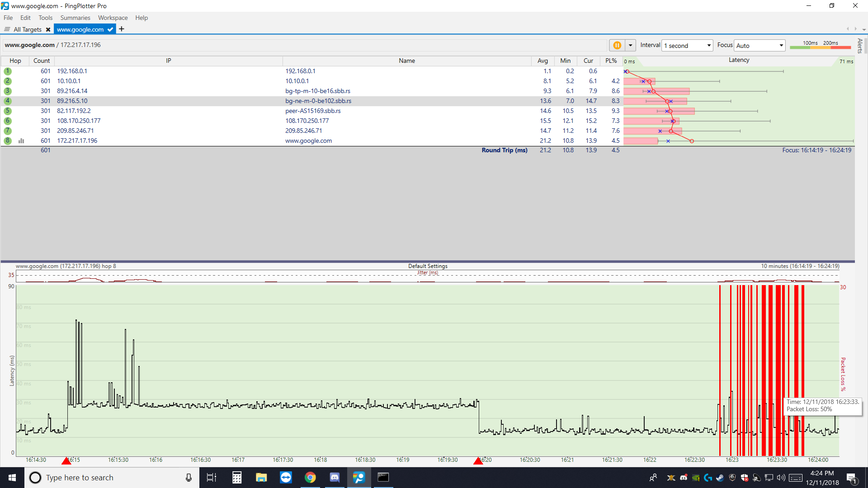Select hop name peer-AS15169.sbb.rs

click(x=313, y=111)
